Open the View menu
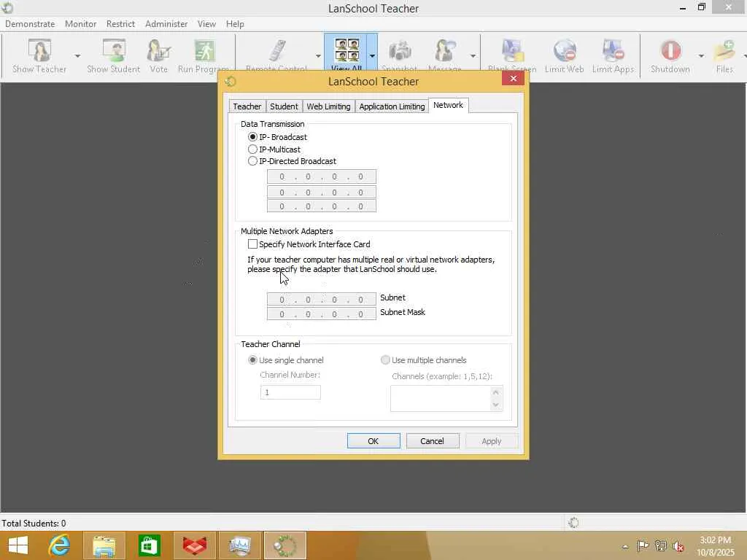The width and height of the screenshot is (747, 560). click(x=206, y=24)
